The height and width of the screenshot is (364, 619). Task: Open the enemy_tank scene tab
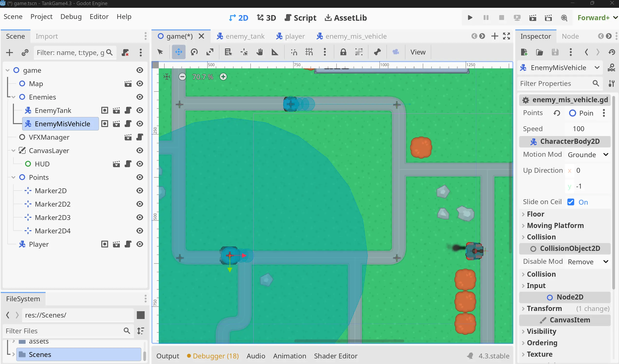pyautogui.click(x=241, y=36)
